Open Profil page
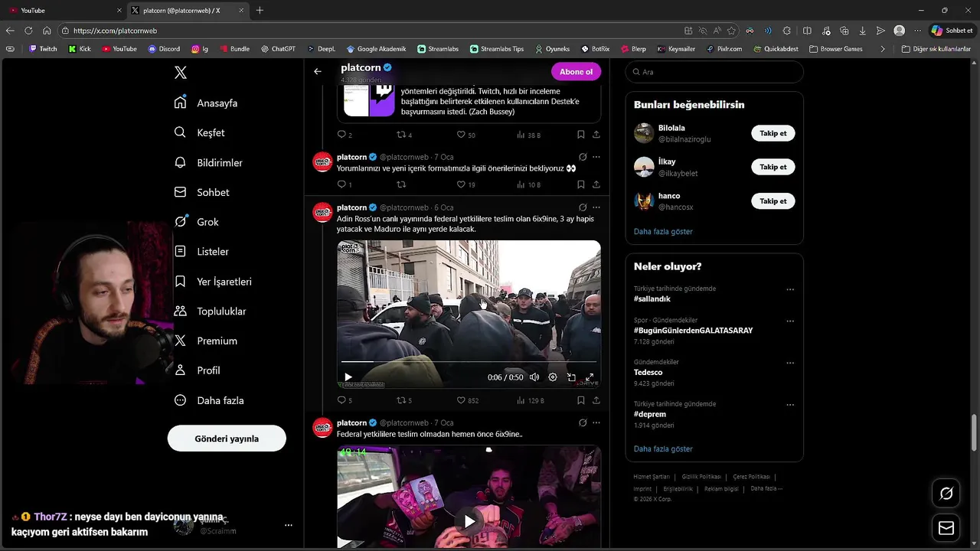Viewport: 980px width, 551px height. click(x=197, y=370)
